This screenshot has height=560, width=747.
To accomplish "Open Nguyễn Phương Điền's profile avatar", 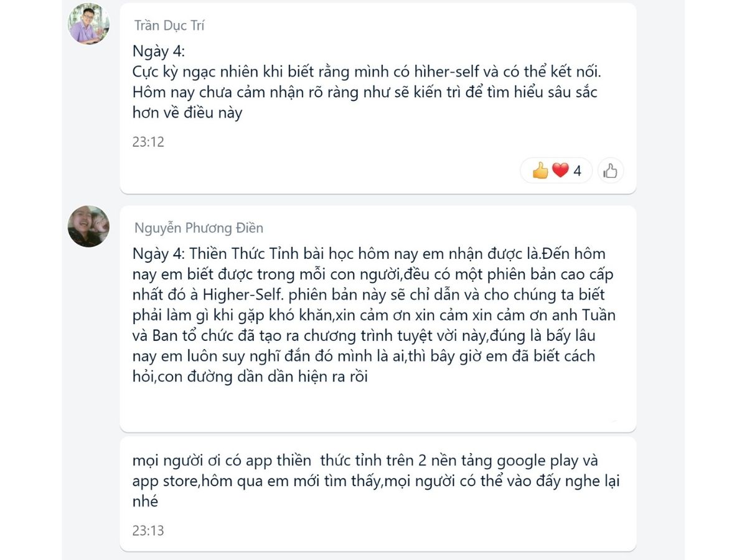I will pyautogui.click(x=88, y=226).
